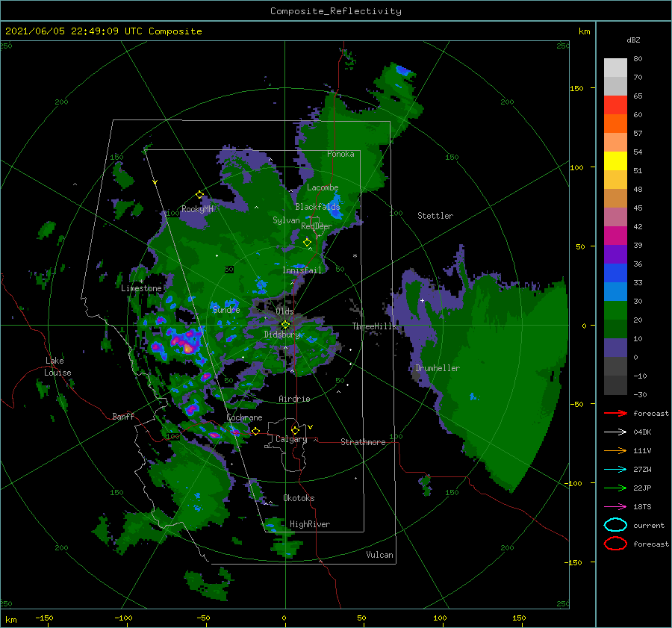This screenshot has width=672, height=628.
Task: Pick the cyan 27ZW arrow symbol
Action: [615, 470]
